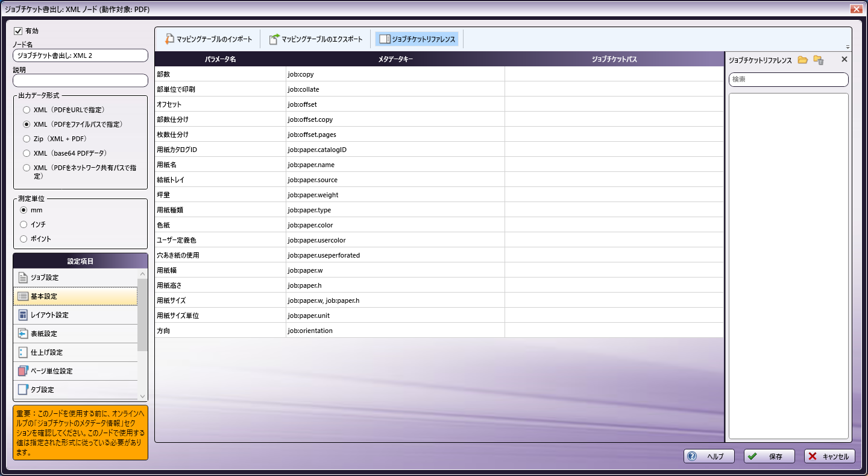Click the 表紙設定 icon
The height and width of the screenshot is (476, 868).
click(x=22, y=334)
